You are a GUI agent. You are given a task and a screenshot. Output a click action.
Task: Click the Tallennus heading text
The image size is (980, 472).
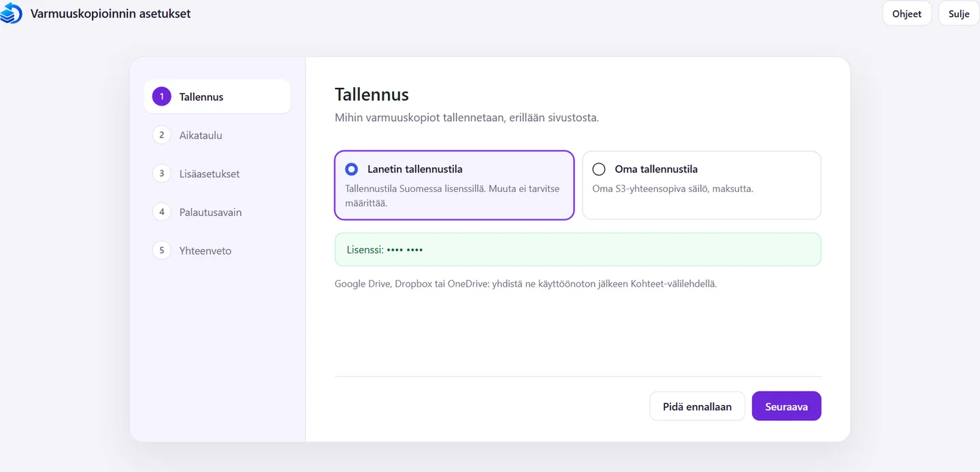point(372,94)
